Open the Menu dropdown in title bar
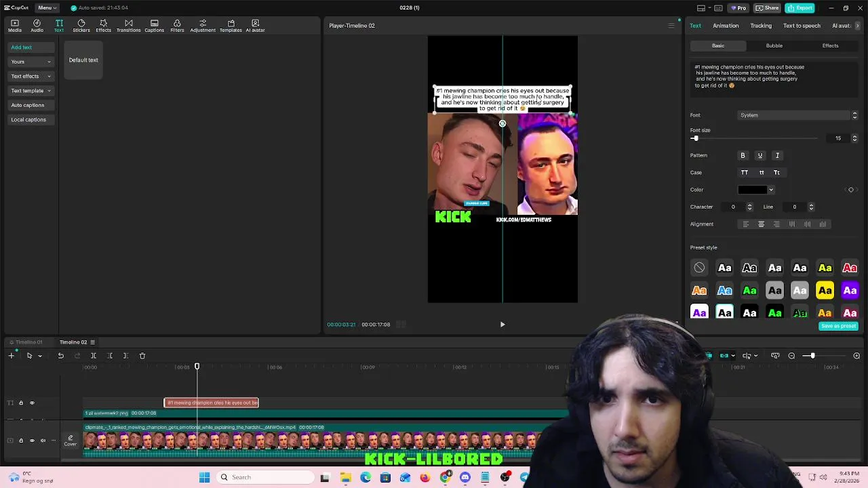This screenshot has height=488, width=868. (x=47, y=7)
